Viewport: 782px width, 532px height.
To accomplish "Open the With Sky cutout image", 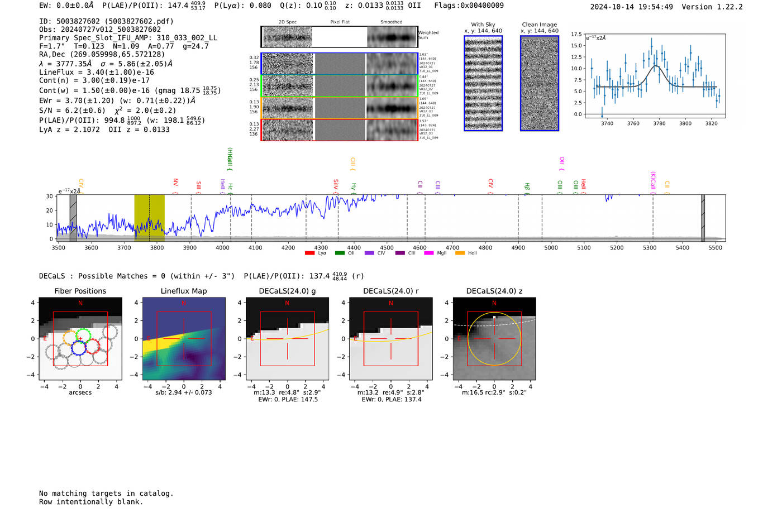I will pos(483,83).
